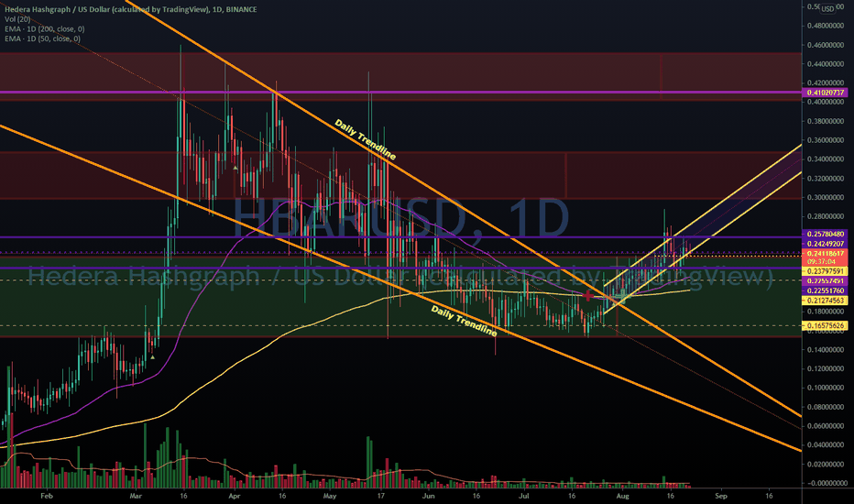Click the Jun date on time axis

click(429, 497)
